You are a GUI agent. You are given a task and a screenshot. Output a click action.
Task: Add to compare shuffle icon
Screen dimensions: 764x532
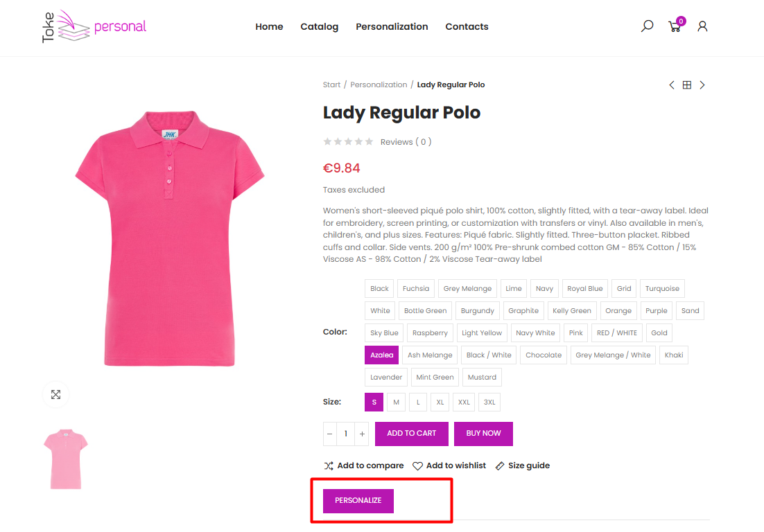329,465
